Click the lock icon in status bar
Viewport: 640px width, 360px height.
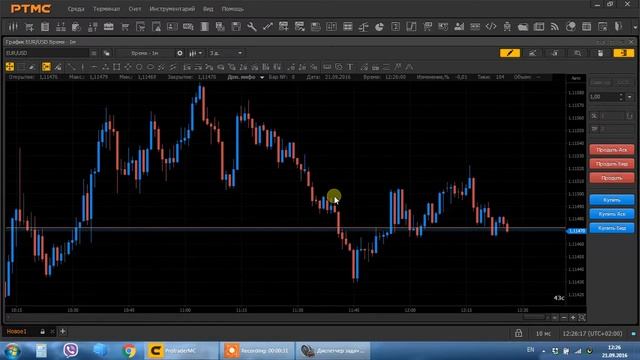pyautogui.click(x=518, y=333)
